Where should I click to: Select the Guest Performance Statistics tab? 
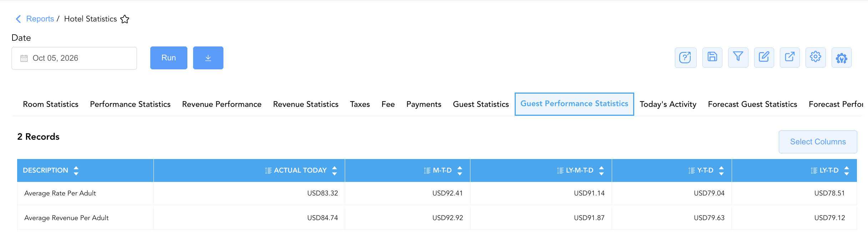574,104
